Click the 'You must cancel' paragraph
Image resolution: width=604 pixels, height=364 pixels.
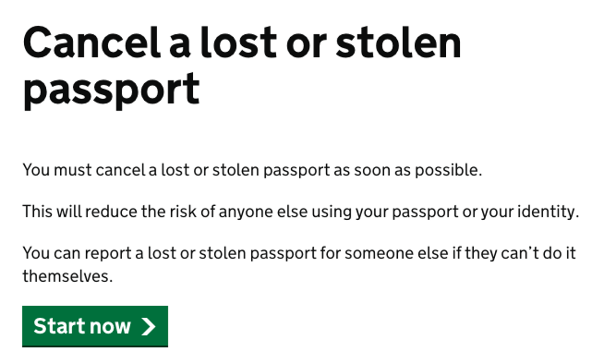click(x=252, y=171)
